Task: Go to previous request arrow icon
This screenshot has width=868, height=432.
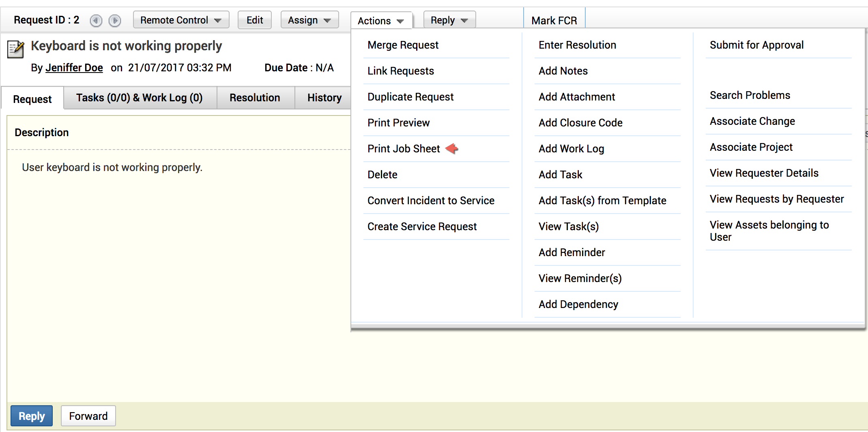Action: (x=96, y=20)
